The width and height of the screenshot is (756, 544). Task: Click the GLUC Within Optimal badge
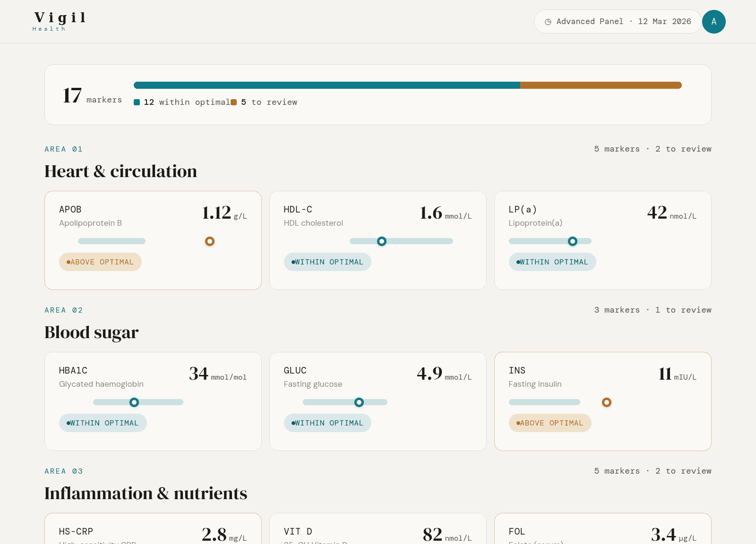pyautogui.click(x=327, y=423)
